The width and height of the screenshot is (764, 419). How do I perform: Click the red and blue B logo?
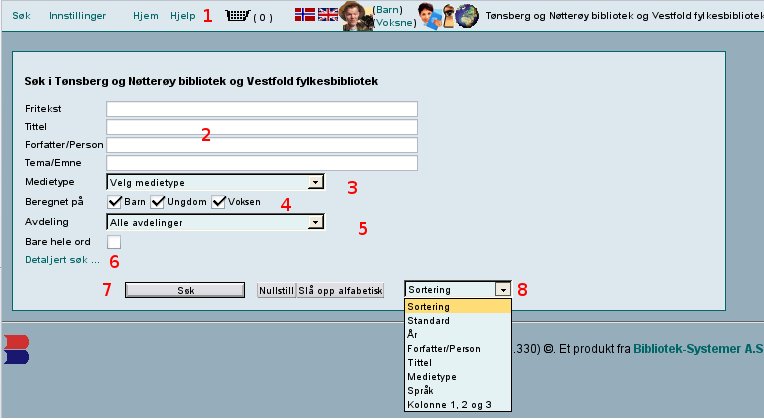[17, 349]
